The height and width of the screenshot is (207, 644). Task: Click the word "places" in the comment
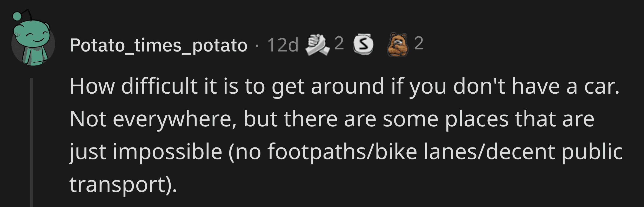(x=477, y=119)
